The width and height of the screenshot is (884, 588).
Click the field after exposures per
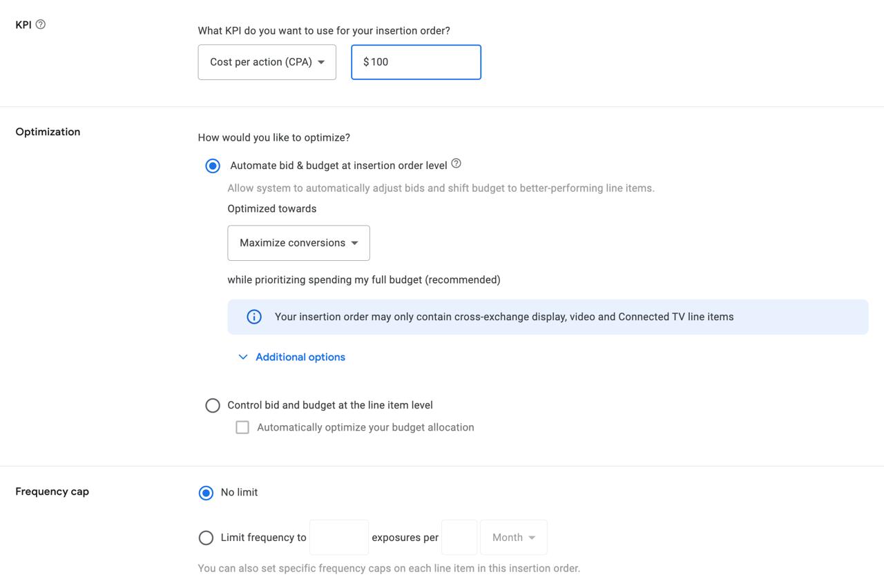(459, 538)
